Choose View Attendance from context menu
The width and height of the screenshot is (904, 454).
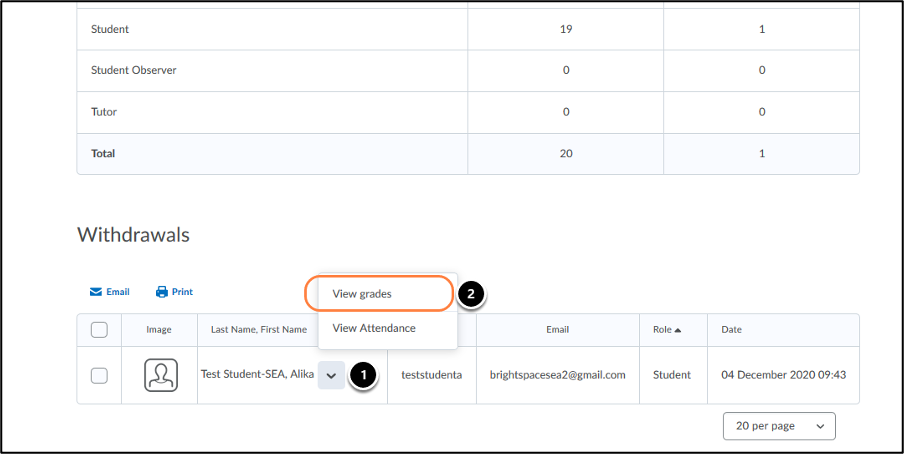tap(374, 328)
